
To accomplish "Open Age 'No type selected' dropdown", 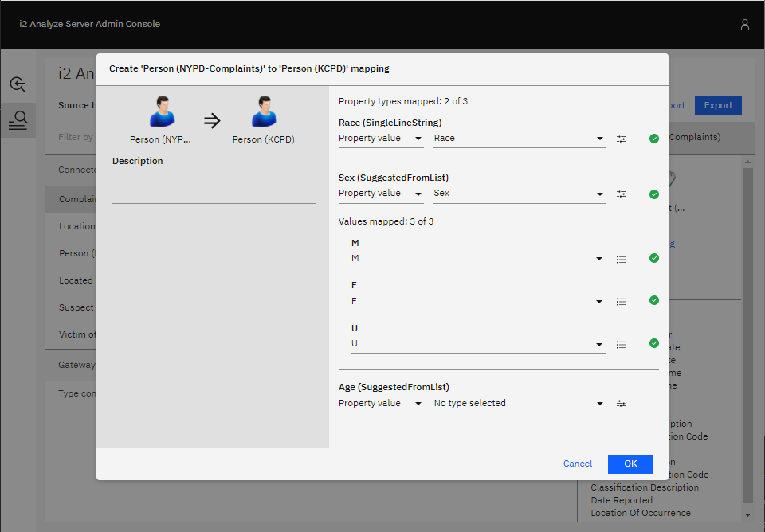I will tap(519, 404).
